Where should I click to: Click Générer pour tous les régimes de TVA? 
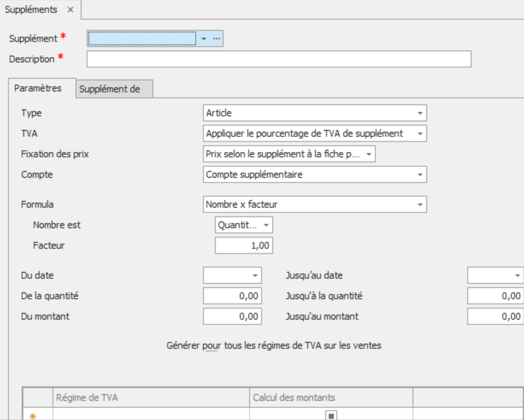click(274, 345)
